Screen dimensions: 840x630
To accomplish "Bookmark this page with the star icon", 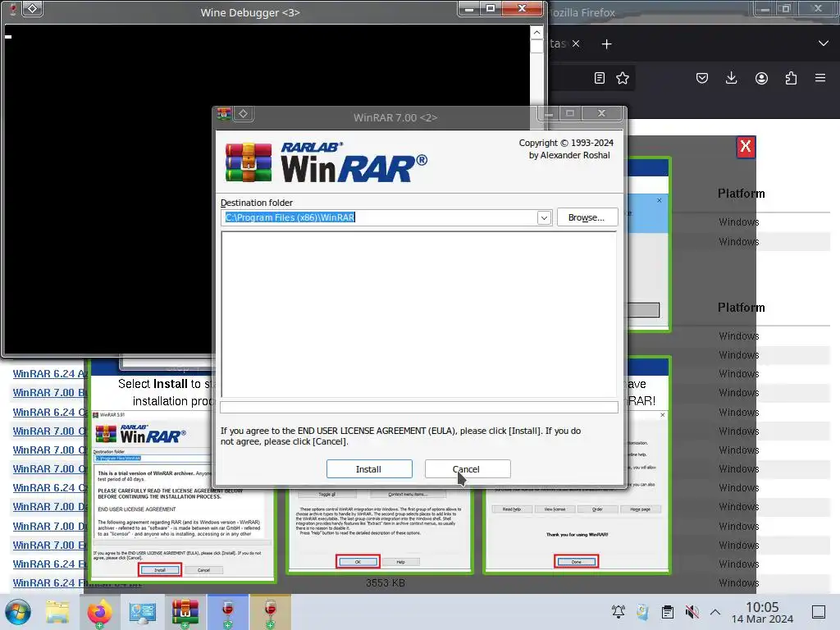I will (x=623, y=78).
